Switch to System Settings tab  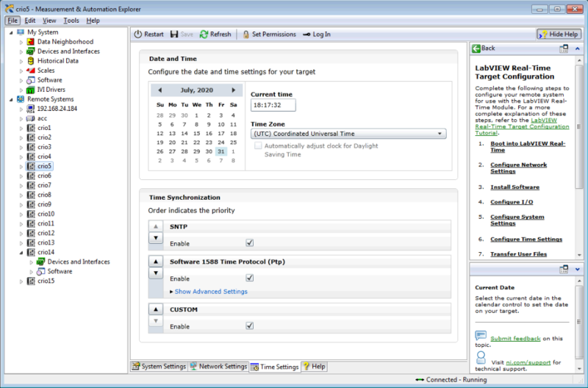(159, 366)
